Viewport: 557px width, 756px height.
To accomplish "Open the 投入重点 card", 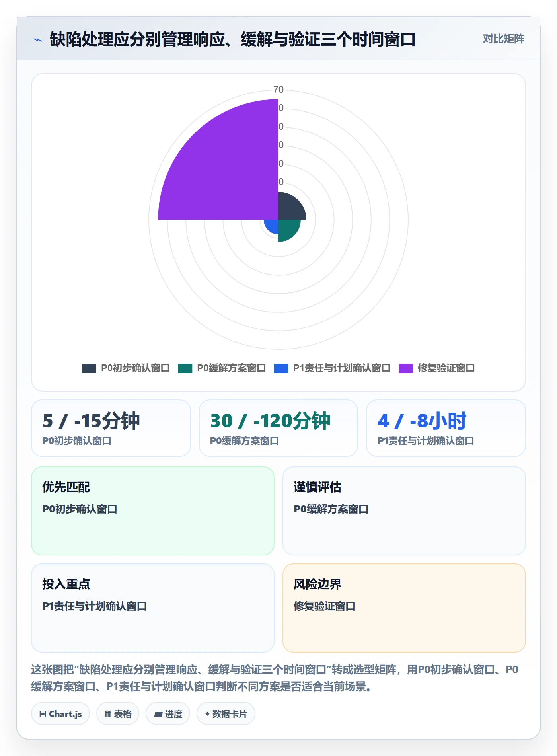I will (153, 608).
